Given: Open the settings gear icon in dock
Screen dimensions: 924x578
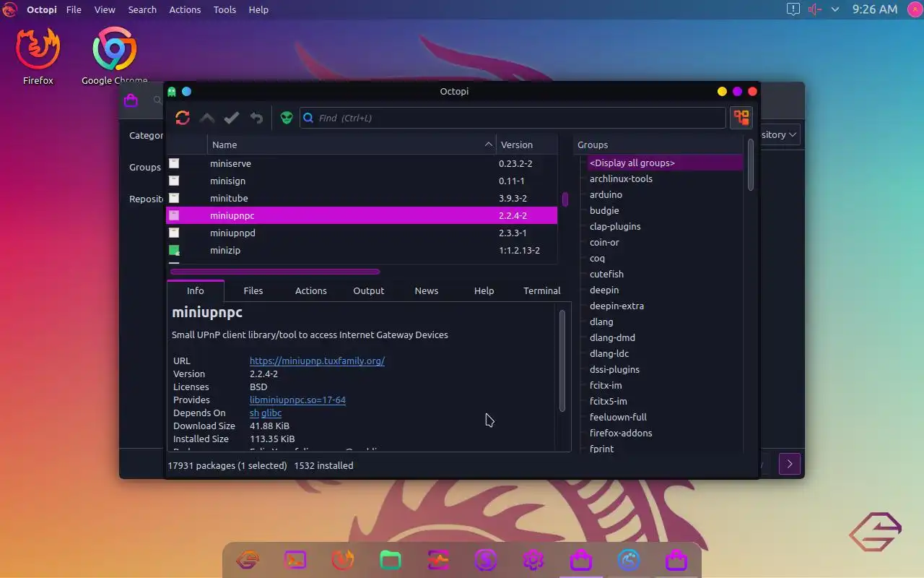Looking at the screenshot, I should click(x=533, y=560).
